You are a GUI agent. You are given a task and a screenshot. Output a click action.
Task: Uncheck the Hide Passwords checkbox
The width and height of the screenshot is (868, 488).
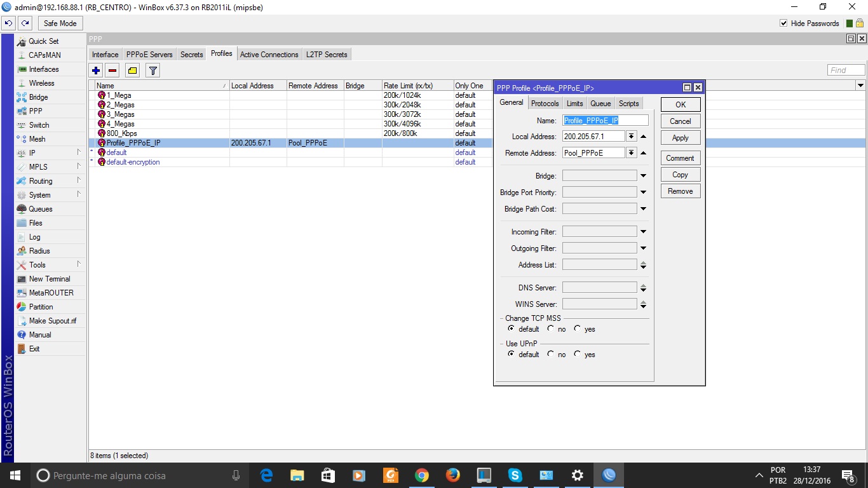pos(783,24)
